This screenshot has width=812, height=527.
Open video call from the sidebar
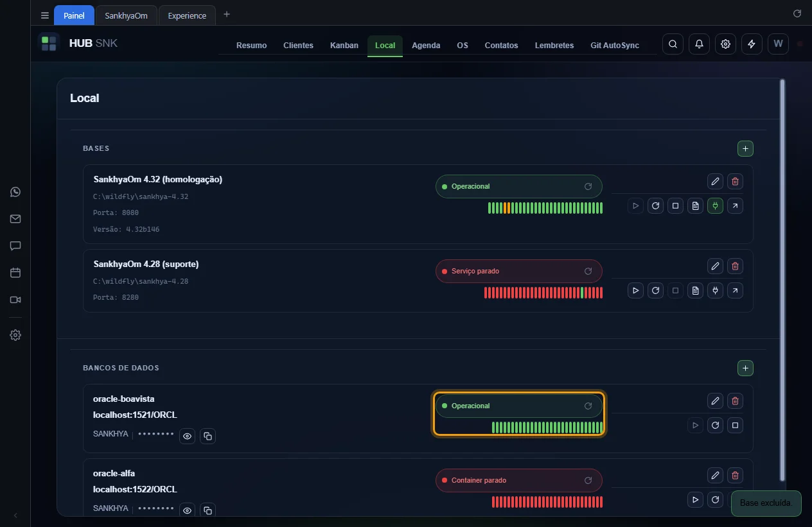15,300
